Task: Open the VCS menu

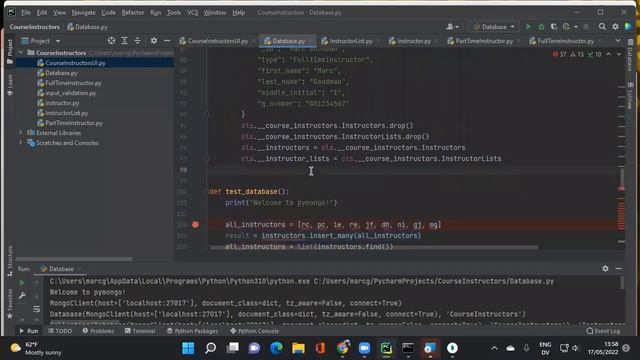Action: coord(192,13)
